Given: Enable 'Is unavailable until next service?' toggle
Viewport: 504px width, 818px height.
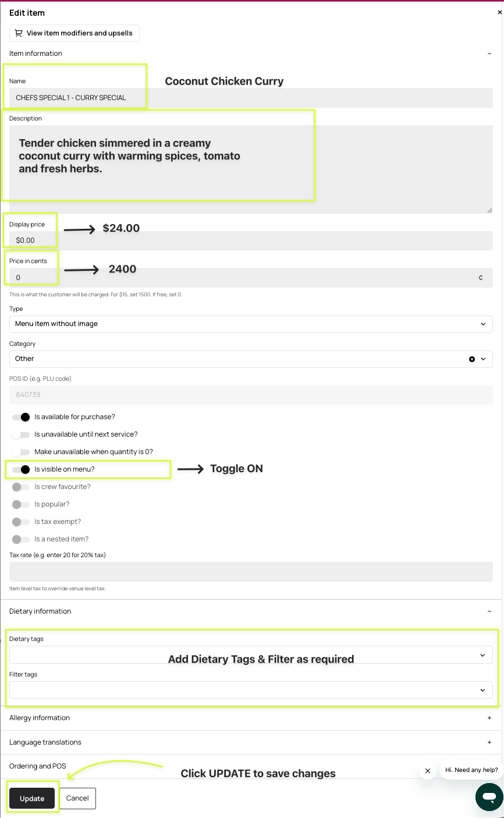Looking at the screenshot, I should coord(21,434).
